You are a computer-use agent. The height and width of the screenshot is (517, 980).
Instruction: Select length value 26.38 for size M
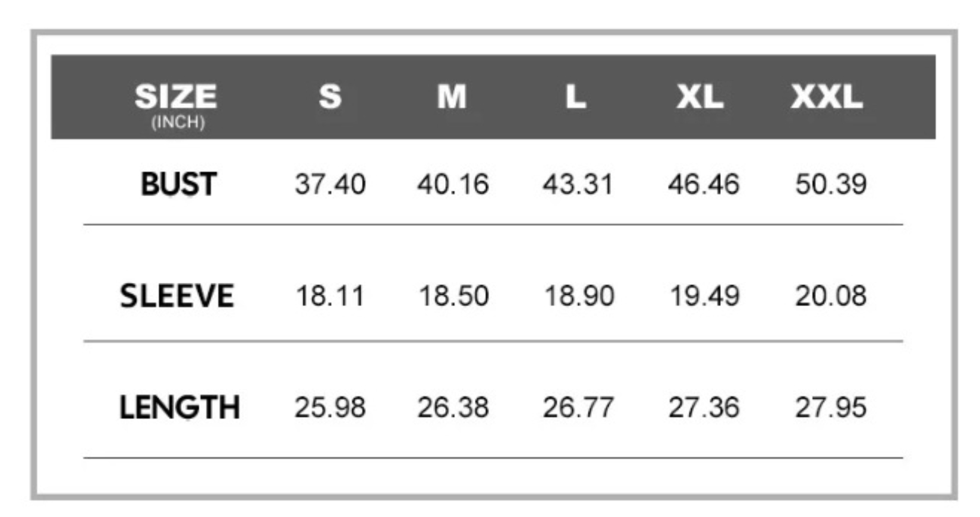pos(453,407)
